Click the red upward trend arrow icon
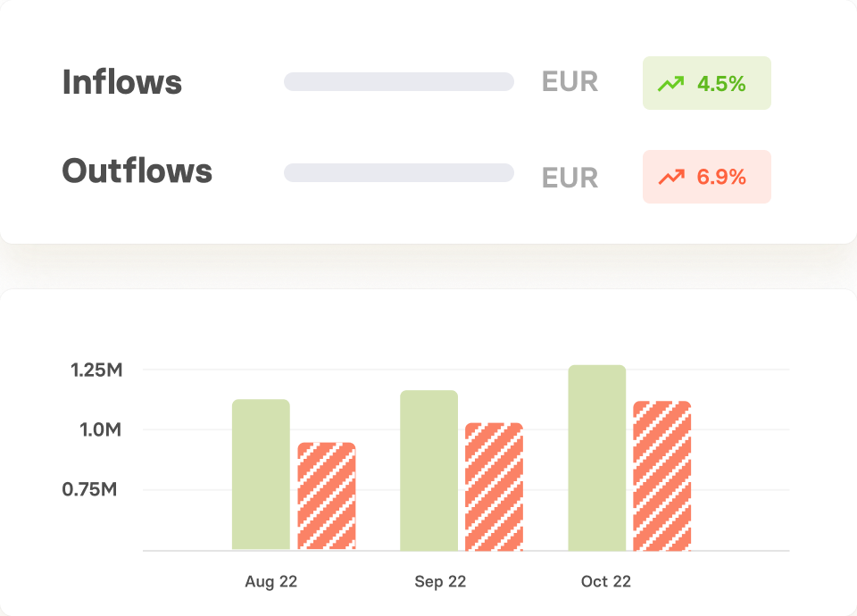The height and width of the screenshot is (616, 857). pos(671,177)
